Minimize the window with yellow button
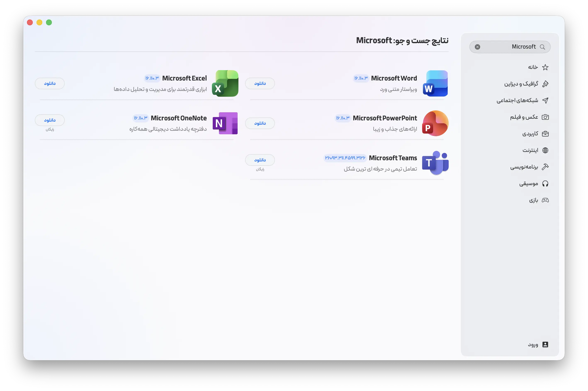The width and height of the screenshot is (588, 391). (39, 22)
